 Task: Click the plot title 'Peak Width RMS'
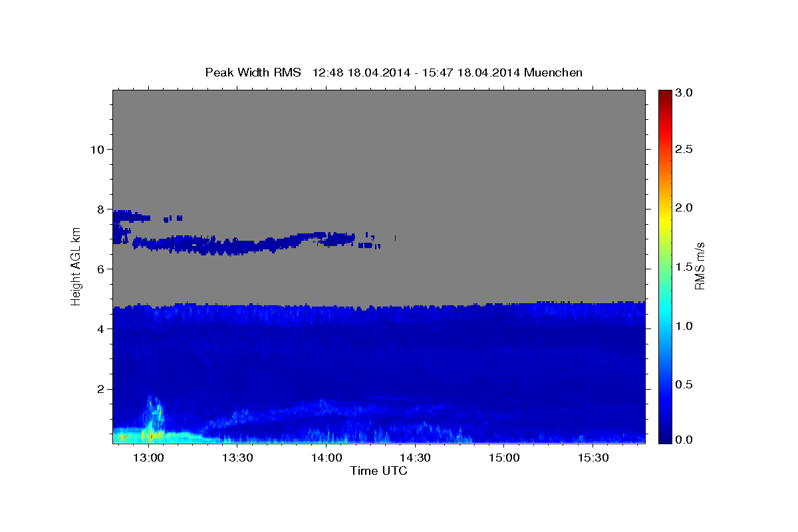pos(253,72)
